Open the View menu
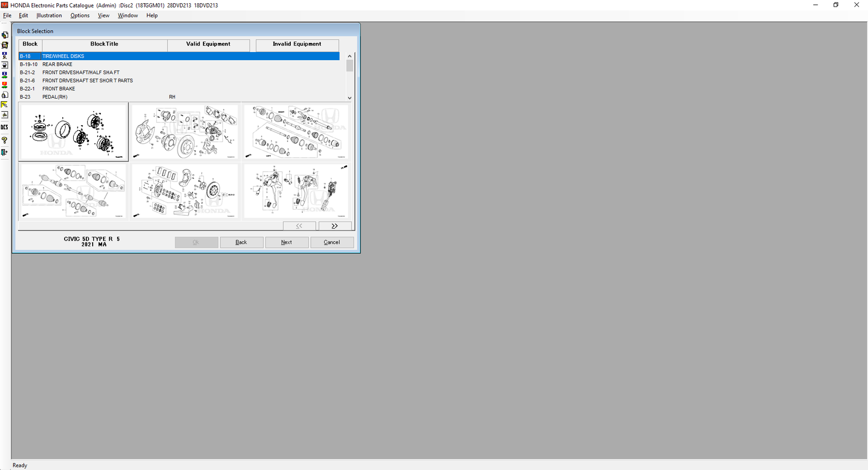868x470 pixels. coord(104,16)
